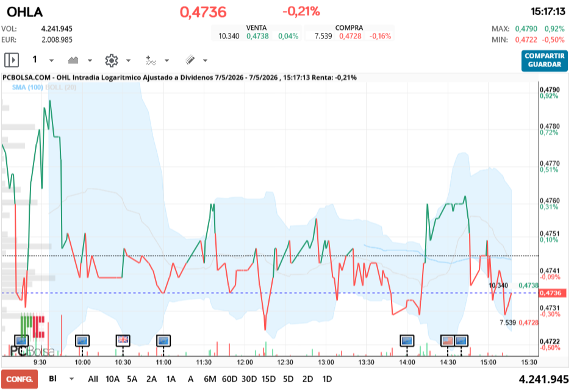
Task: Open the news marker at 11:00
Action: coord(163,341)
